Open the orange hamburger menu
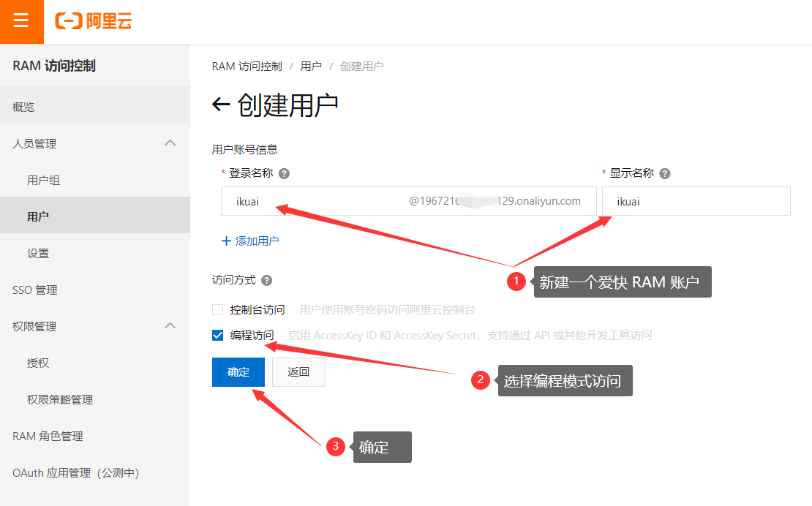Image resolution: width=812 pixels, height=506 pixels. pyautogui.click(x=21, y=21)
